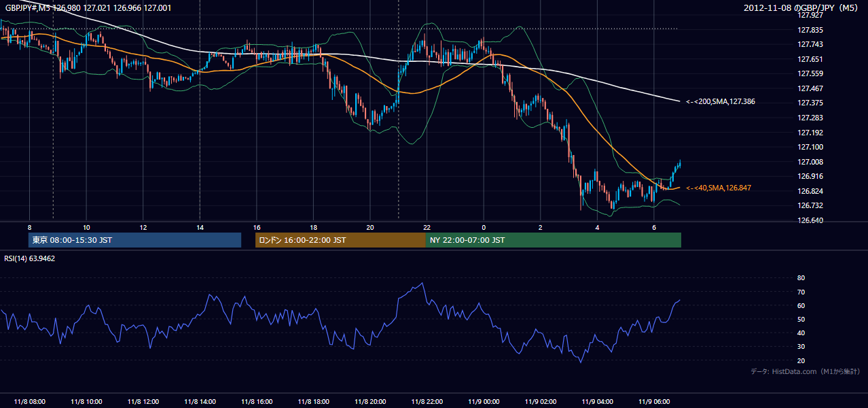The height and width of the screenshot is (408, 868).
Task: Click the RSI 60 level label
Action: pos(801,305)
